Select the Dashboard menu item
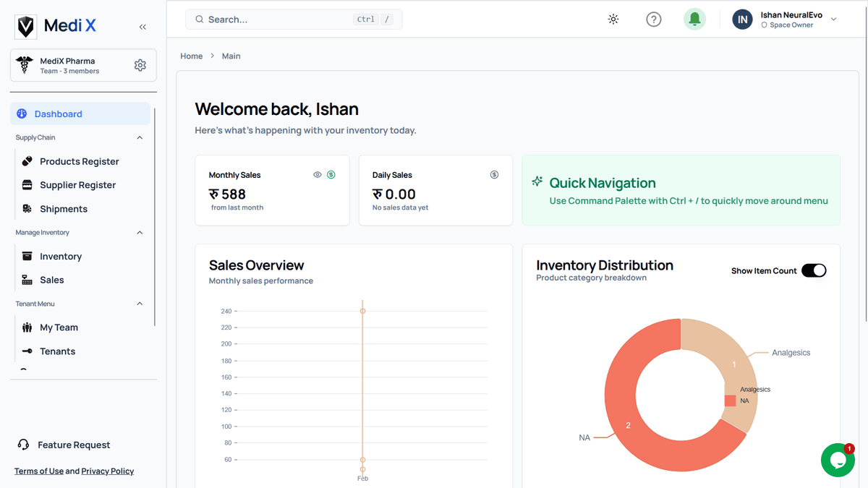The image size is (868, 488). tap(59, 114)
